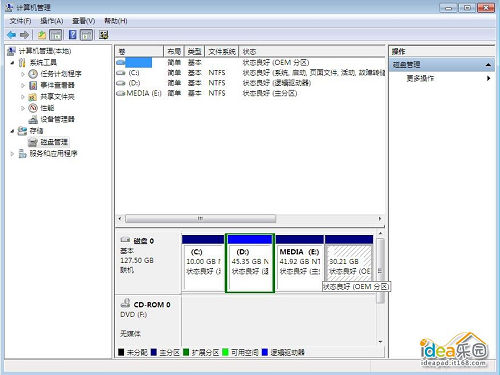The width and height of the screenshot is (500, 375).
Task: Select the (C:) 10.00 GB partition block
Action: pos(203,264)
